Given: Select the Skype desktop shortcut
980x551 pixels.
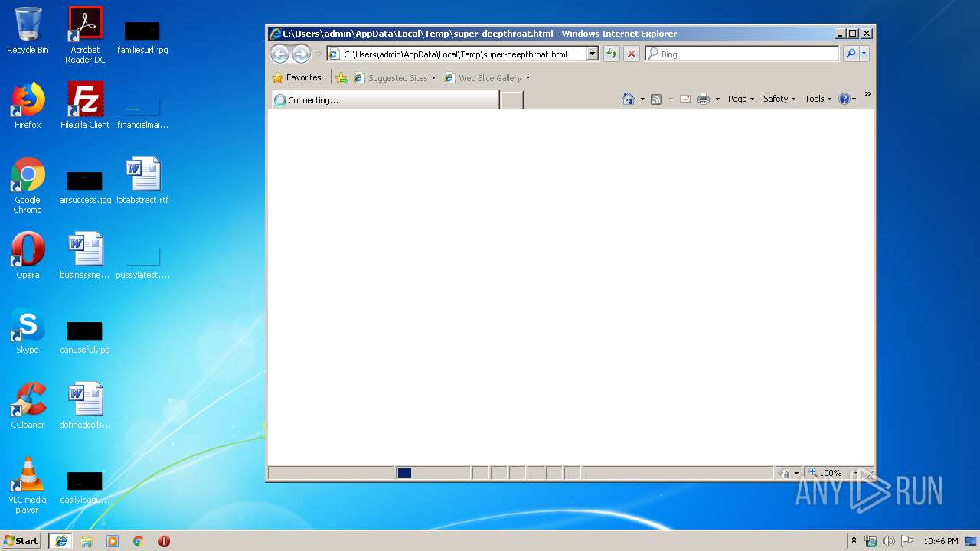Looking at the screenshot, I should (28, 331).
